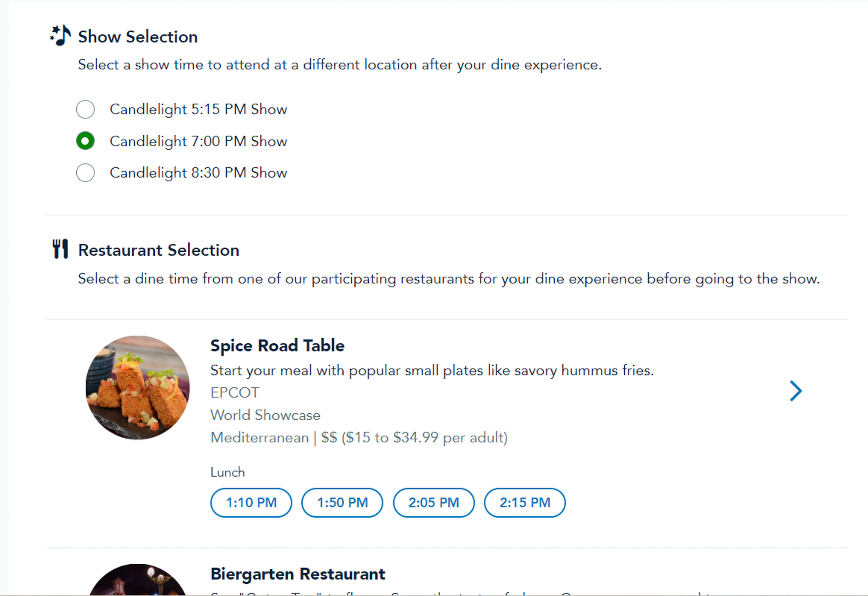Expand Spice Road Table details chevron arrow

[x=796, y=391]
